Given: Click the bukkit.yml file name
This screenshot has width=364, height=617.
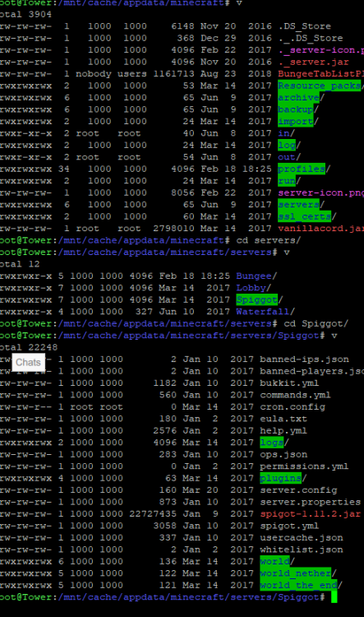Looking at the screenshot, I should (289, 383).
